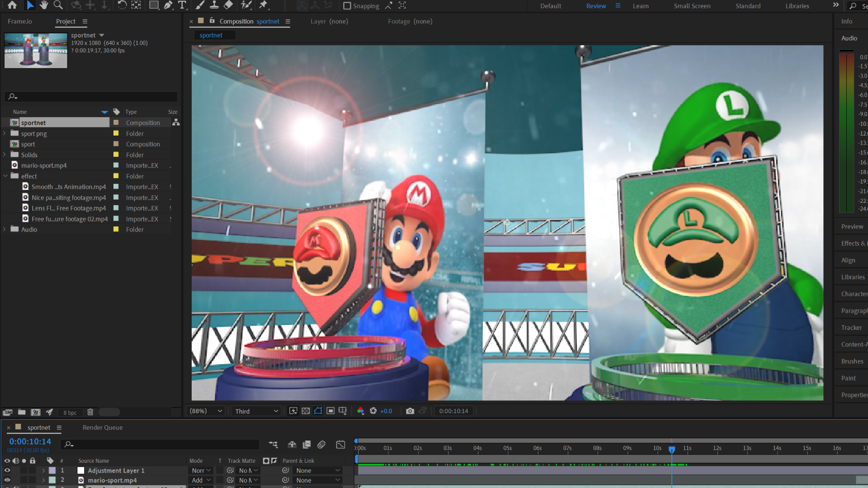The height and width of the screenshot is (488, 868).
Task: Open the Frame.io panel tab
Action: 20,21
